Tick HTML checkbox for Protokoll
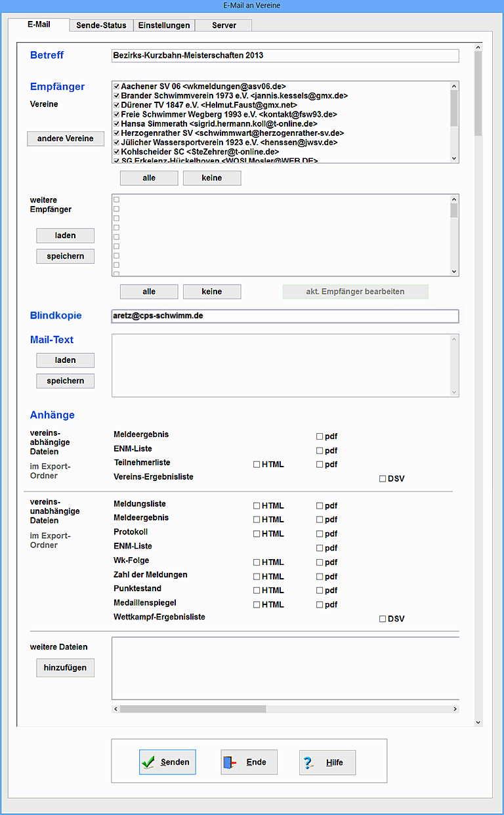Screen dimensions: 504x815 point(257,534)
